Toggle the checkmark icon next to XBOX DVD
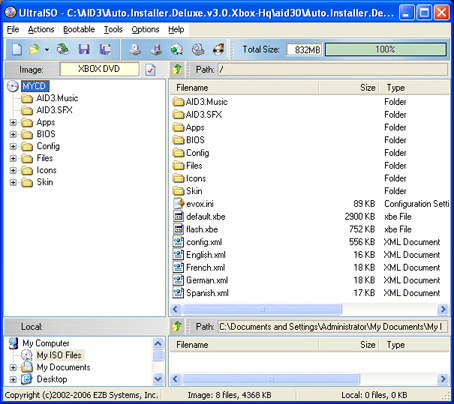 [x=150, y=70]
